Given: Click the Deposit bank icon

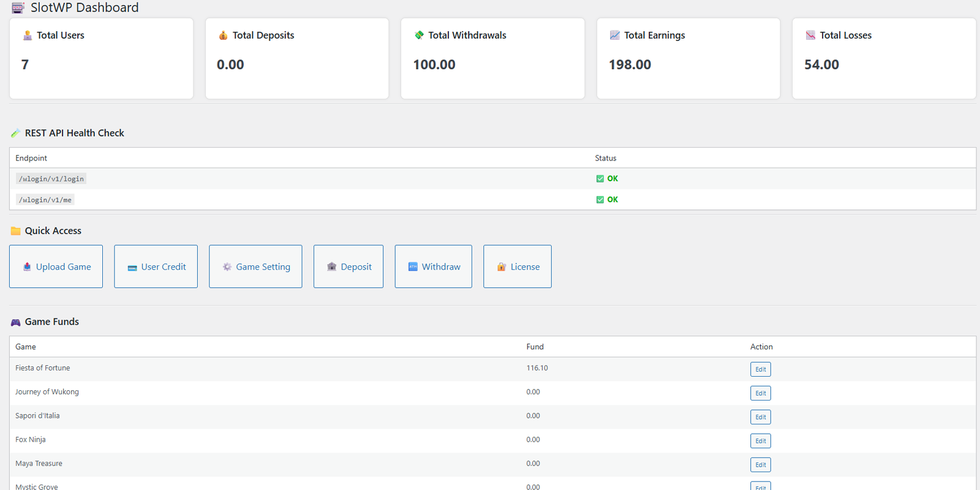Looking at the screenshot, I should coord(332,267).
